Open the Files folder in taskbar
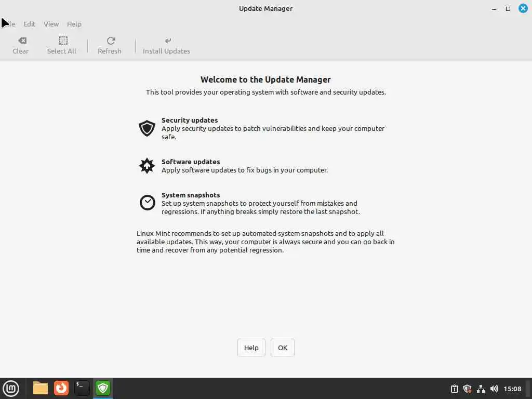This screenshot has height=399, width=532. [41, 388]
